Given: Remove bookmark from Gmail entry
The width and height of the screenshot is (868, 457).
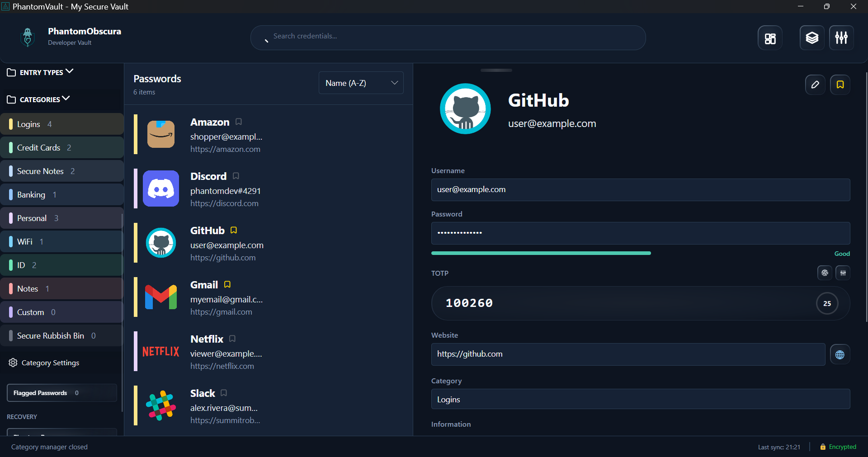Looking at the screenshot, I should coord(227,285).
